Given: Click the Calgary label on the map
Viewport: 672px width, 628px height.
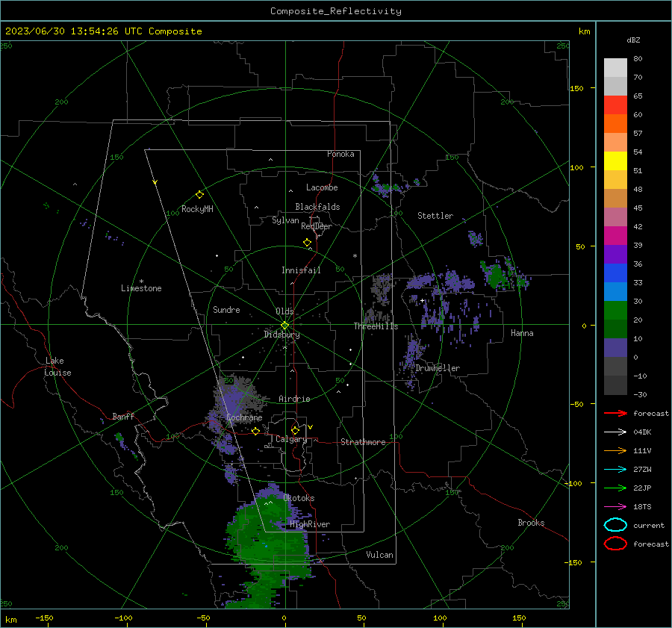Looking at the screenshot, I should point(291,439).
